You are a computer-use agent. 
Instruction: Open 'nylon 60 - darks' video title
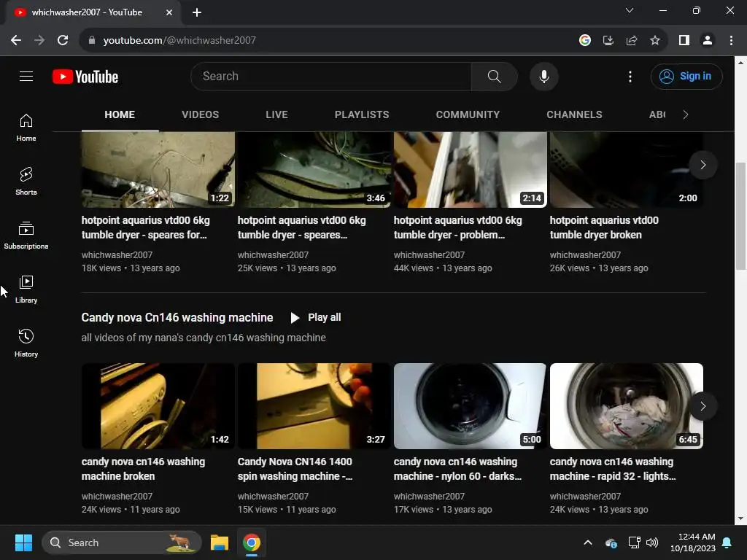tap(457, 469)
